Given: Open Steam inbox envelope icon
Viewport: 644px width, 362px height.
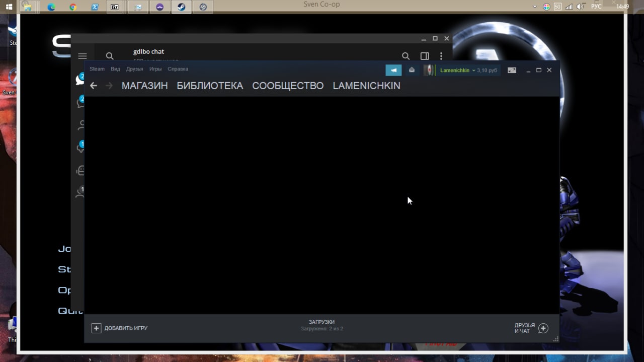Looking at the screenshot, I should (x=412, y=70).
